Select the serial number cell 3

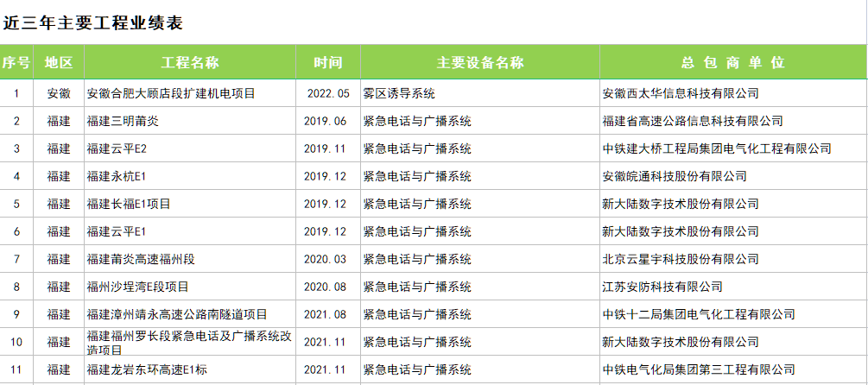coord(16,148)
